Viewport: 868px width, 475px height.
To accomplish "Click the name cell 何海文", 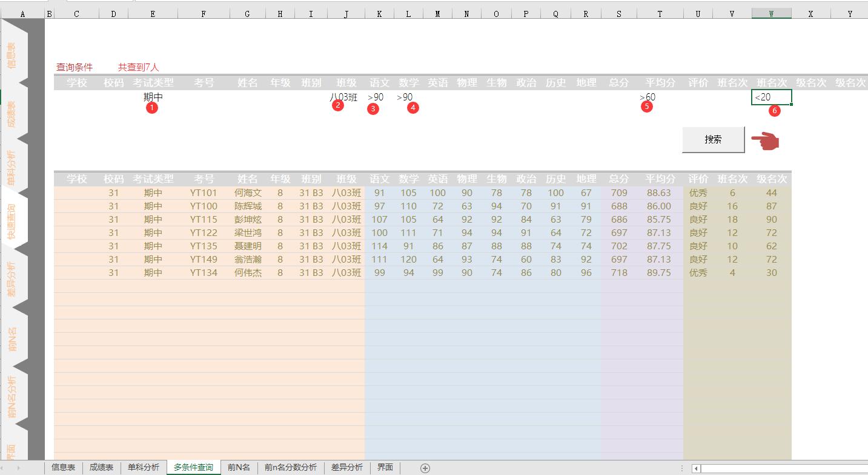I will [x=248, y=193].
